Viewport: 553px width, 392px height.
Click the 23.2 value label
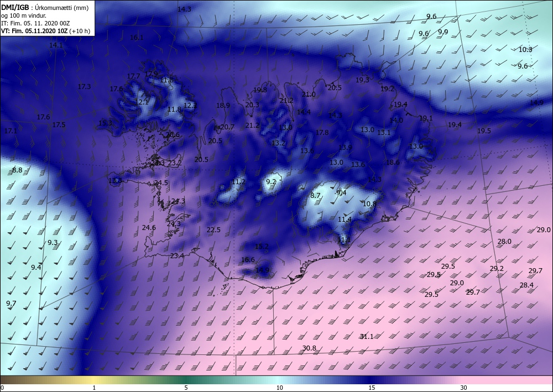click(x=175, y=163)
